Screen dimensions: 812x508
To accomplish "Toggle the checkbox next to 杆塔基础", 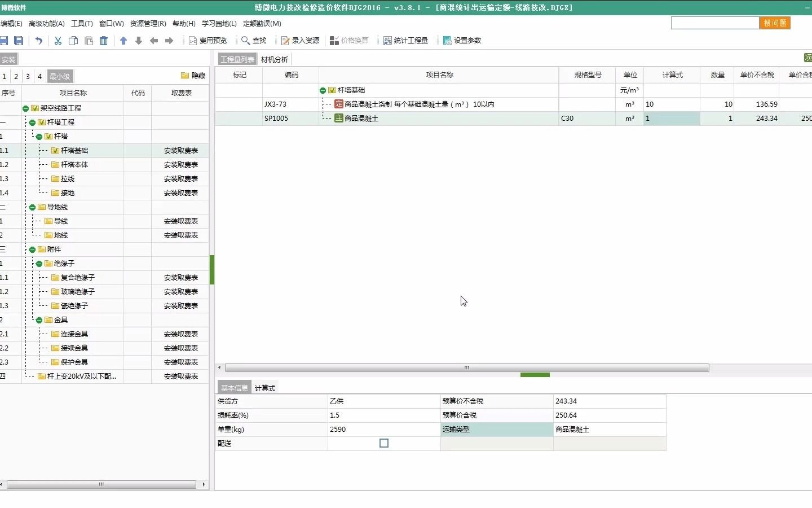I will click(55, 151).
